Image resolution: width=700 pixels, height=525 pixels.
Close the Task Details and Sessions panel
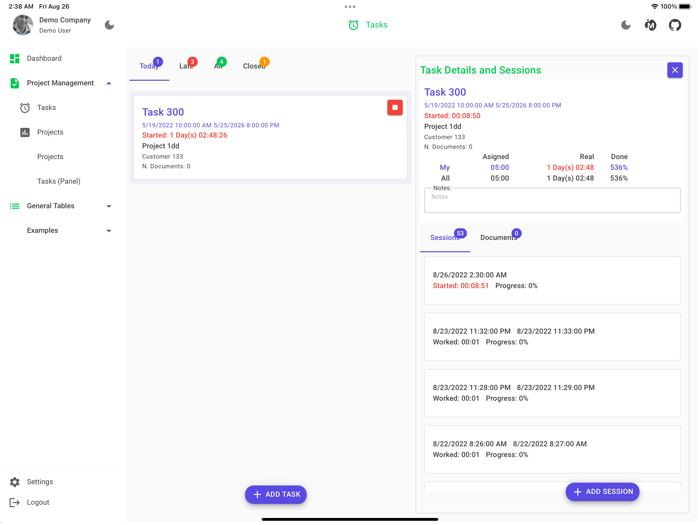point(675,70)
